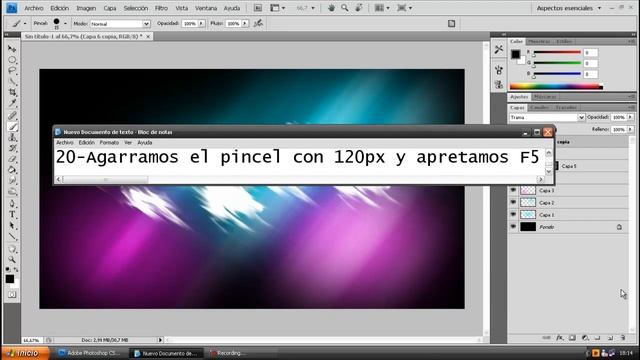Open the Flujo arrow in the options bar

pyautogui.click(x=244, y=24)
